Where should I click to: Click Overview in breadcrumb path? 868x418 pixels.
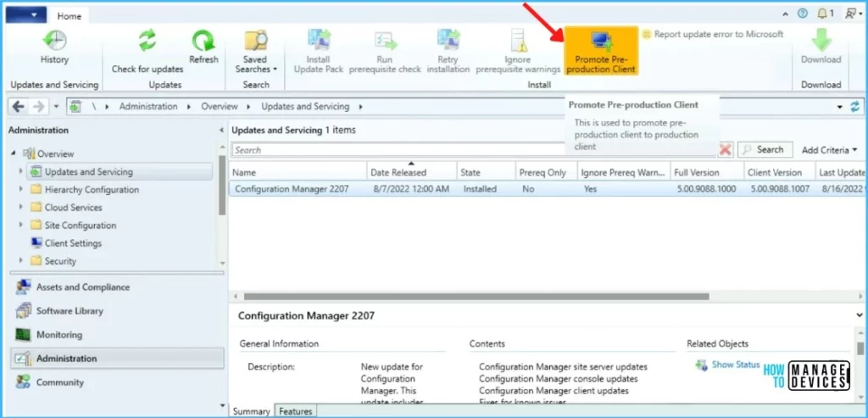pyautogui.click(x=220, y=106)
